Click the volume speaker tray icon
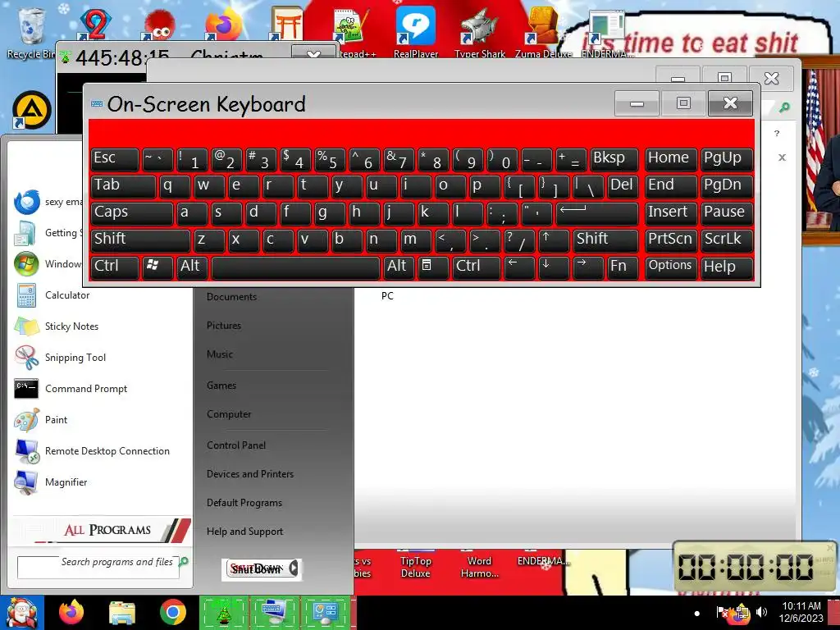This screenshot has height=630, width=840. tap(762, 612)
